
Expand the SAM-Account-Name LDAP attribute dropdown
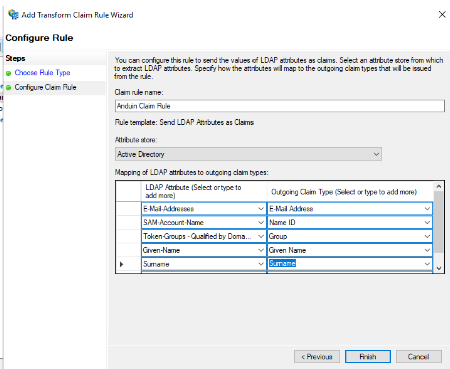coord(261,223)
